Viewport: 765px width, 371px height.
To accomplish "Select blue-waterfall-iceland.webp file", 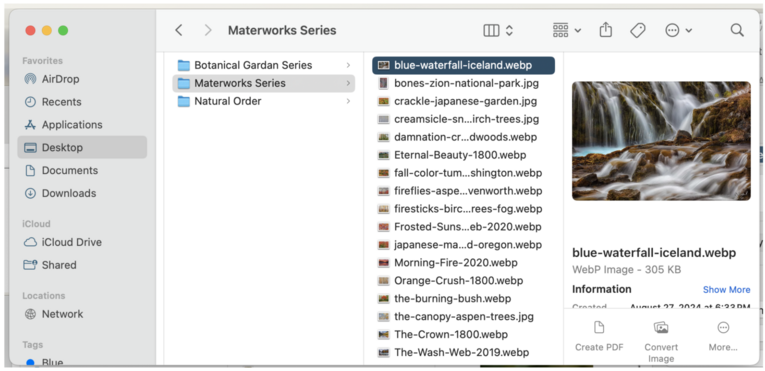I will pos(463,65).
